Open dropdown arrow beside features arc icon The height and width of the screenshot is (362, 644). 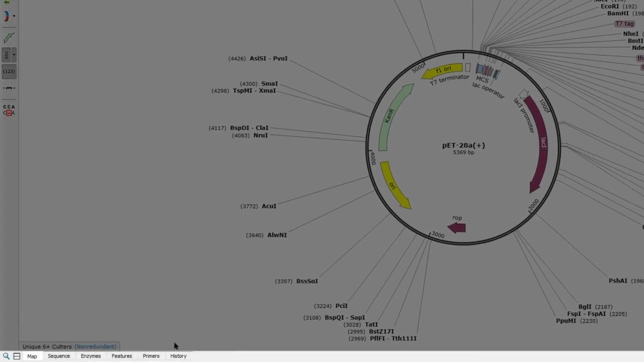[14, 16]
